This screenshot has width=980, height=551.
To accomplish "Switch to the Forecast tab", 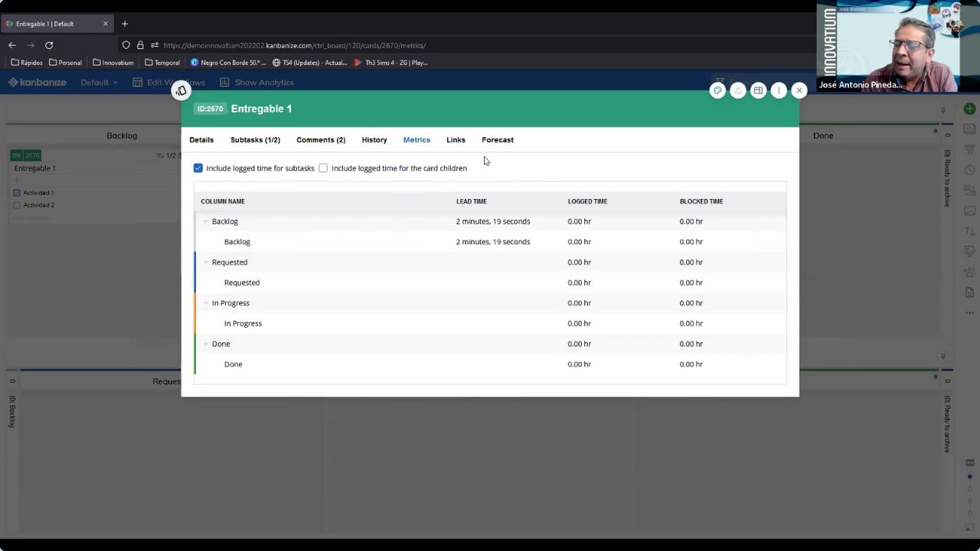I will tap(497, 140).
